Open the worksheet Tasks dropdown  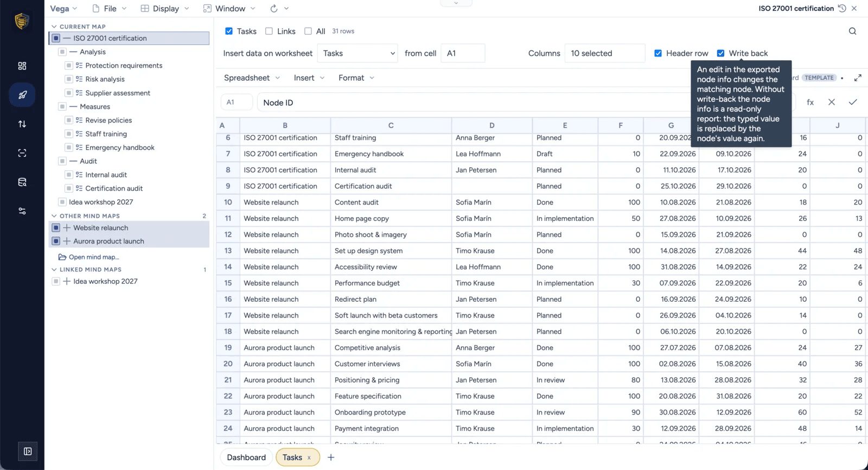point(358,53)
